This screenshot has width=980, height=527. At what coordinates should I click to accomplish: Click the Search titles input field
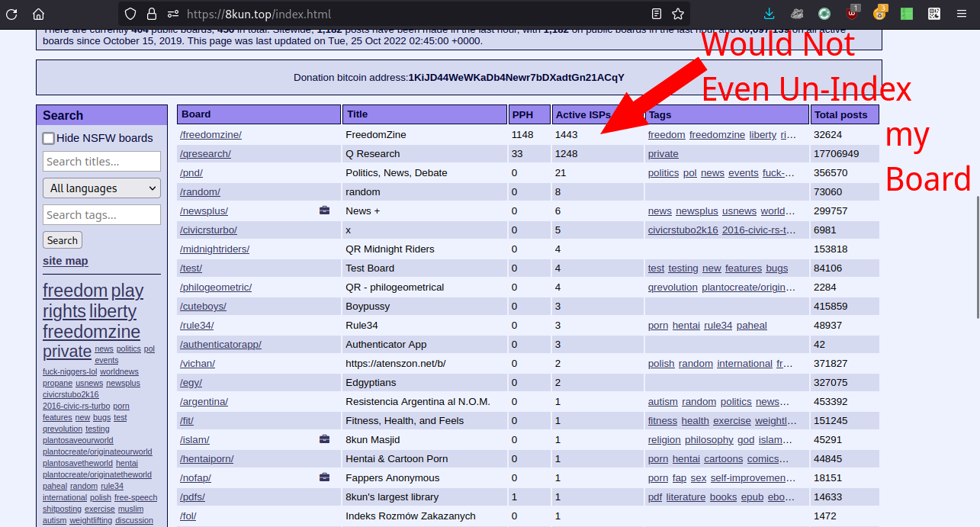(x=101, y=161)
